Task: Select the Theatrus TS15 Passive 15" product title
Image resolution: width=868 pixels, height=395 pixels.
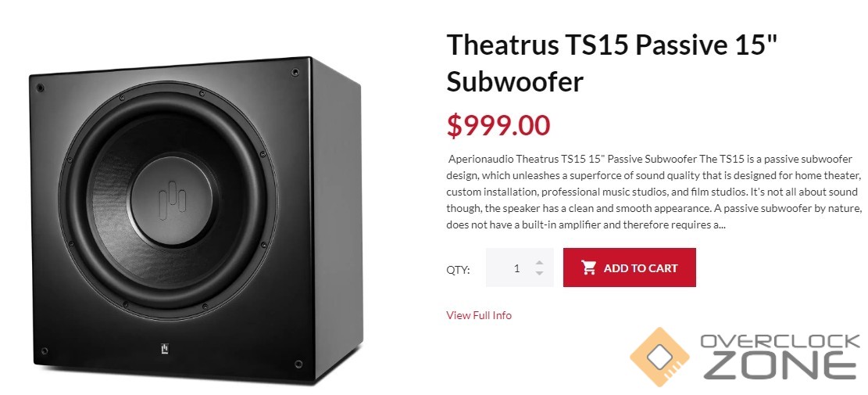Action: click(x=613, y=45)
